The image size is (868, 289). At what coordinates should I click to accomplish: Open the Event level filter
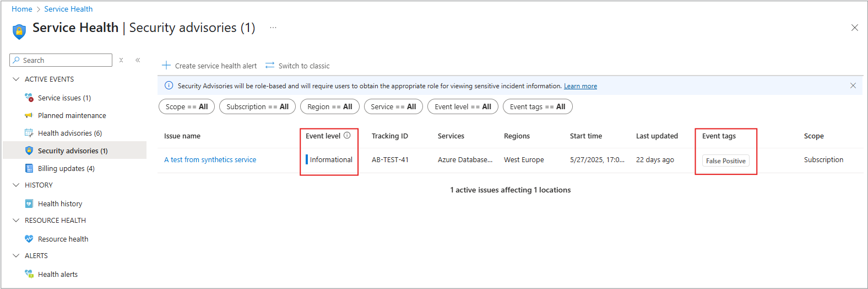463,106
